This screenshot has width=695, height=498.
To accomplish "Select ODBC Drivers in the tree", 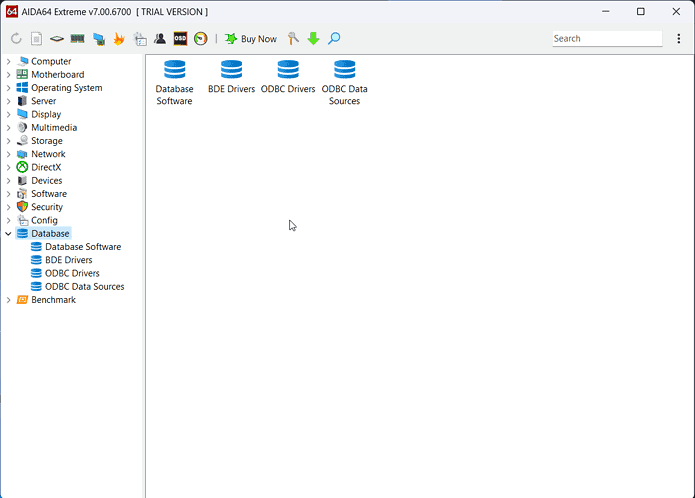I will 72,273.
